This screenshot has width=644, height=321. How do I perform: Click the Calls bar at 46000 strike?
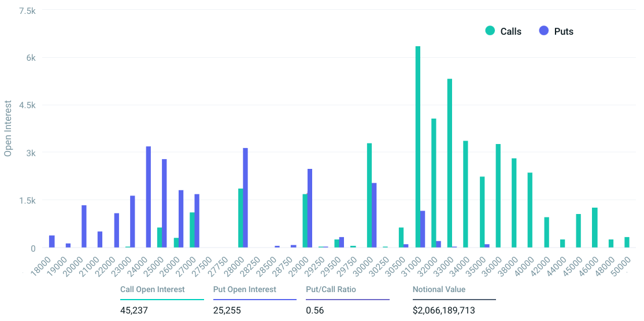(594, 227)
